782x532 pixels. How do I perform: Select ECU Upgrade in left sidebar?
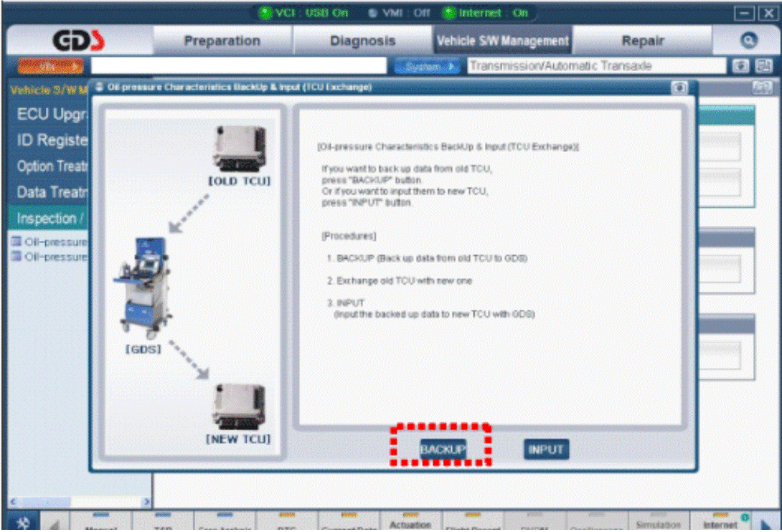pyautogui.click(x=52, y=114)
